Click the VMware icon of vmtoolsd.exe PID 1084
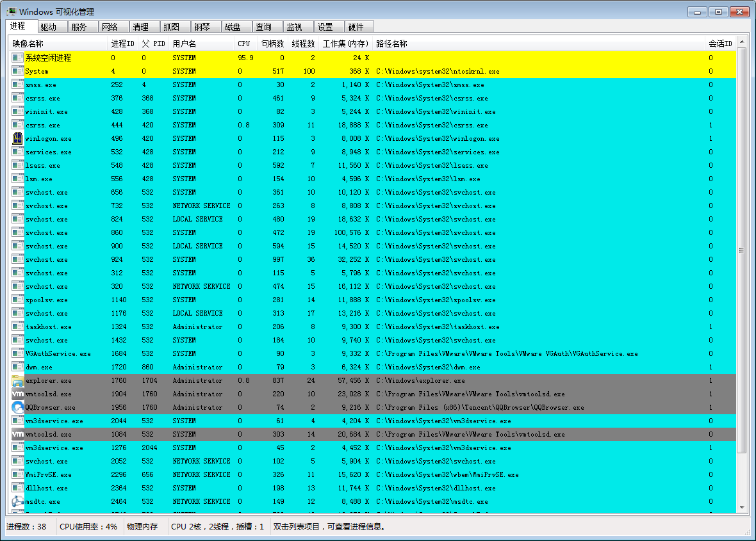 coord(18,434)
